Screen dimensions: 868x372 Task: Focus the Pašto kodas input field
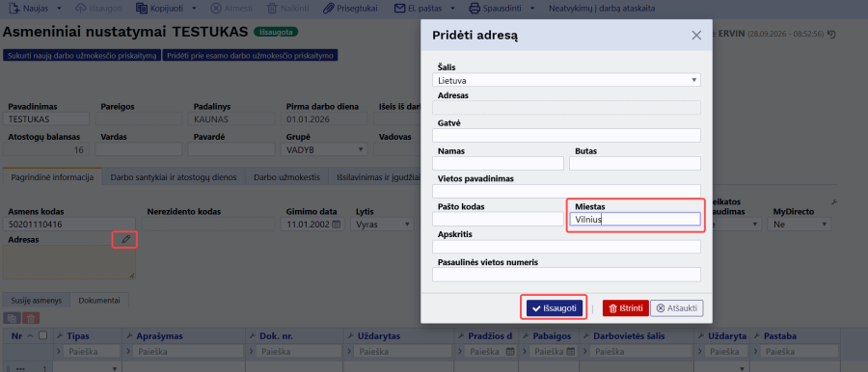(498, 219)
